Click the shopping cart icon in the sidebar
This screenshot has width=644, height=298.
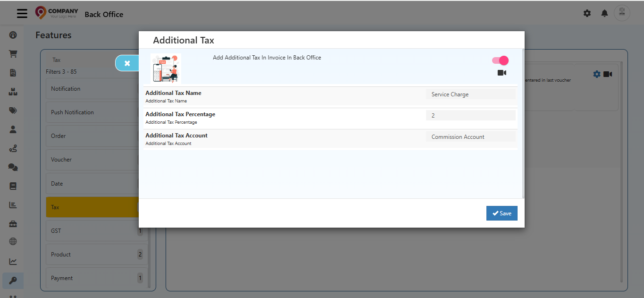(x=13, y=54)
